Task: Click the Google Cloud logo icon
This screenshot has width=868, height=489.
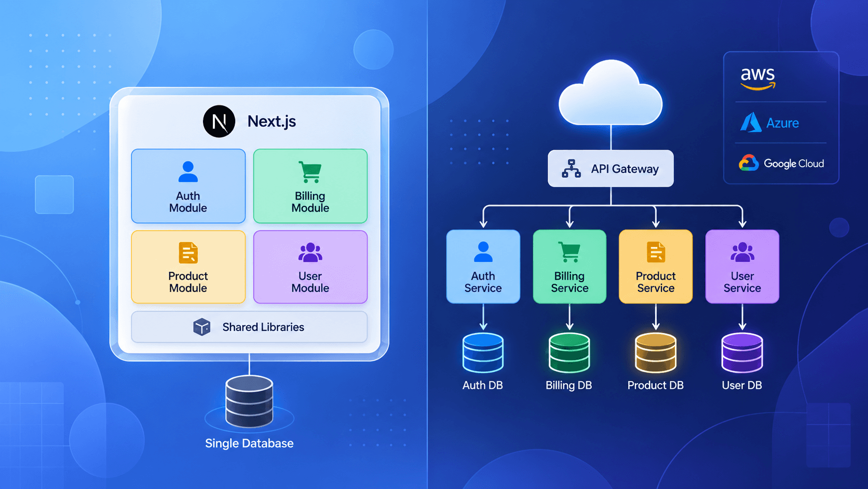Action: coord(749,163)
